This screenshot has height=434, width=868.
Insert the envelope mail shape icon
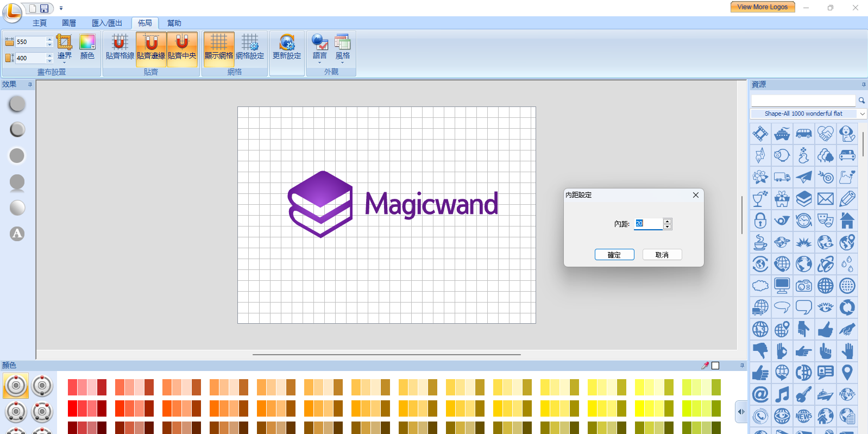(x=825, y=199)
